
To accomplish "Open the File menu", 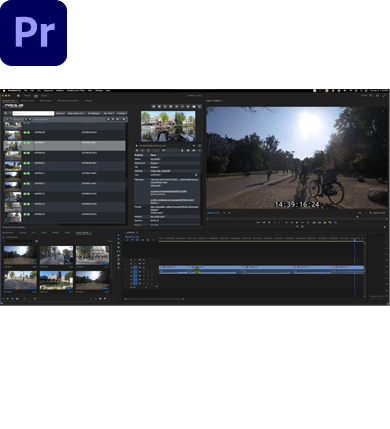I will [25, 91].
